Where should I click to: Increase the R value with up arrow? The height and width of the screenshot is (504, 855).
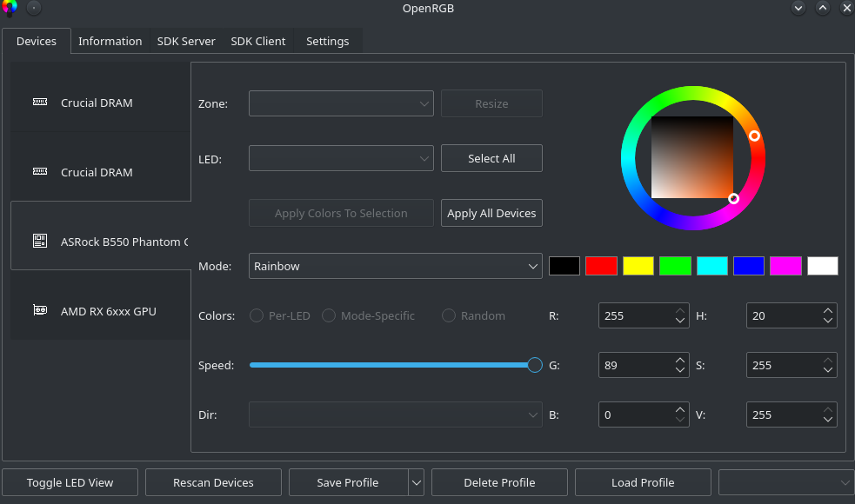point(680,310)
